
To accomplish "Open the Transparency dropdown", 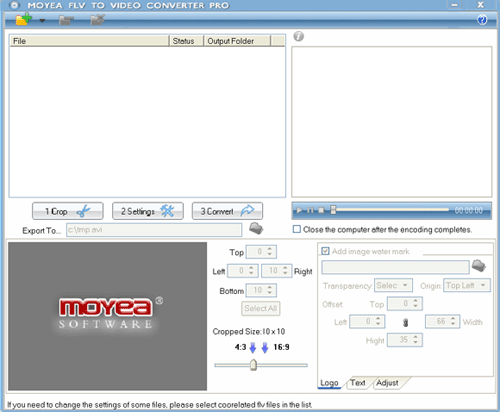I will (393, 286).
